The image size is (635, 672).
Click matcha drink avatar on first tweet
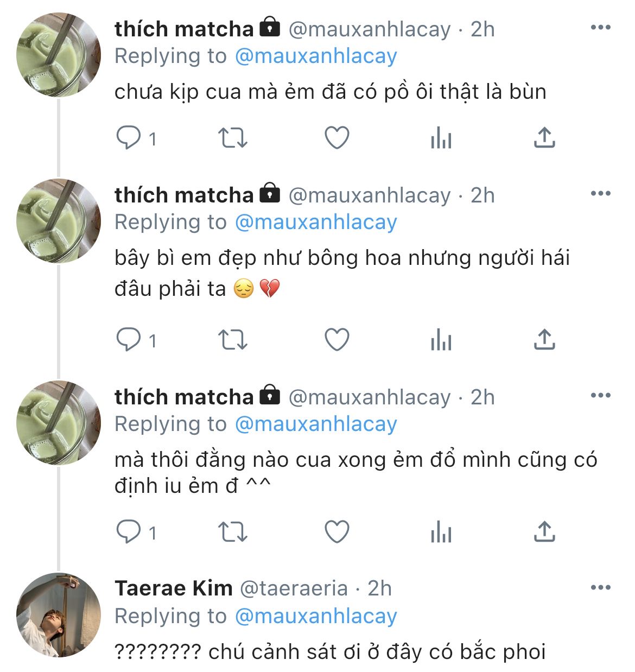click(x=59, y=55)
